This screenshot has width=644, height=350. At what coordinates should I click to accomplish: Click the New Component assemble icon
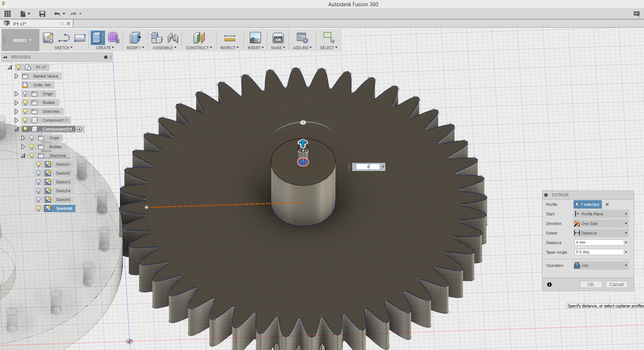click(x=157, y=38)
